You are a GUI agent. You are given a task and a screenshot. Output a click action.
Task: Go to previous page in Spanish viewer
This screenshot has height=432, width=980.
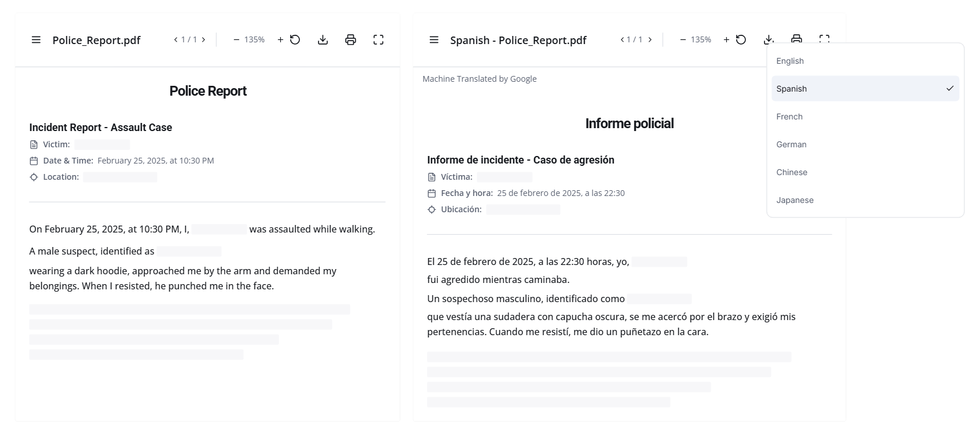tap(622, 39)
